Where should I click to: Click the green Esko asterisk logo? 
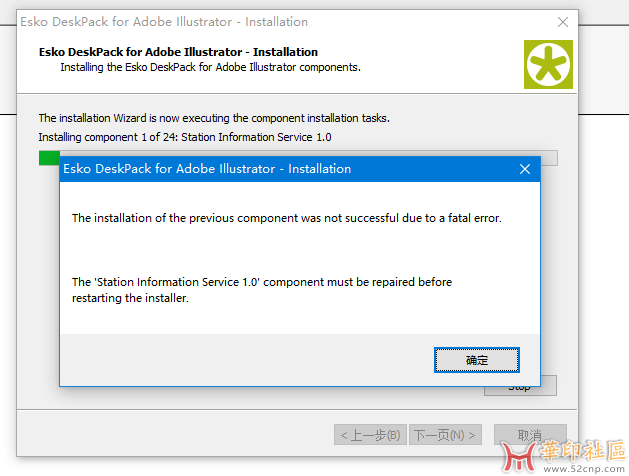coord(548,64)
